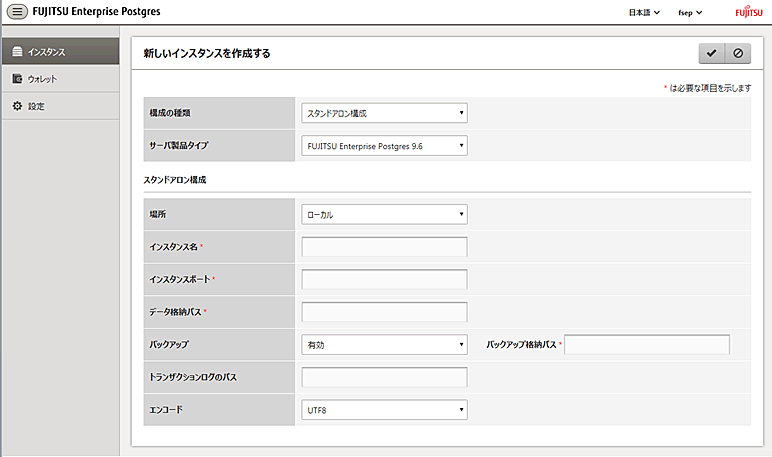The image size is (772, 457).
Task: Click the トランザクションログのパス input field
Action: [x=384, y=377]
